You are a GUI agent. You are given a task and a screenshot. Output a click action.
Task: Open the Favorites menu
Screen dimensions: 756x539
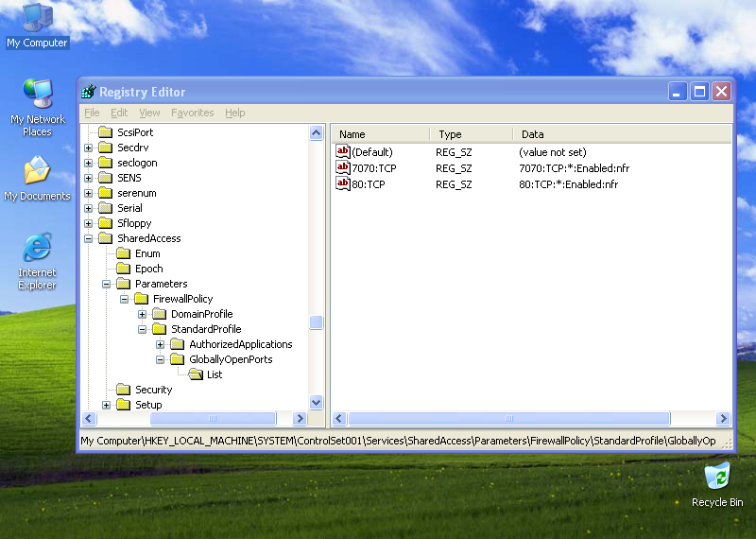coord(193,113)
